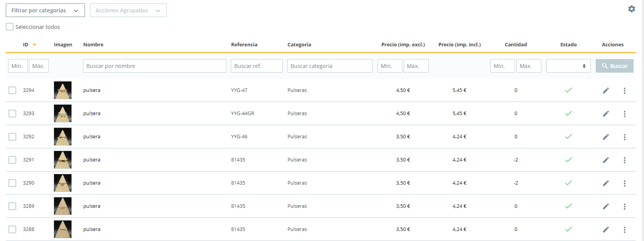The image size is (644, 241).
Task: Open the Estado filter select box
Action: tap(568, 66)
